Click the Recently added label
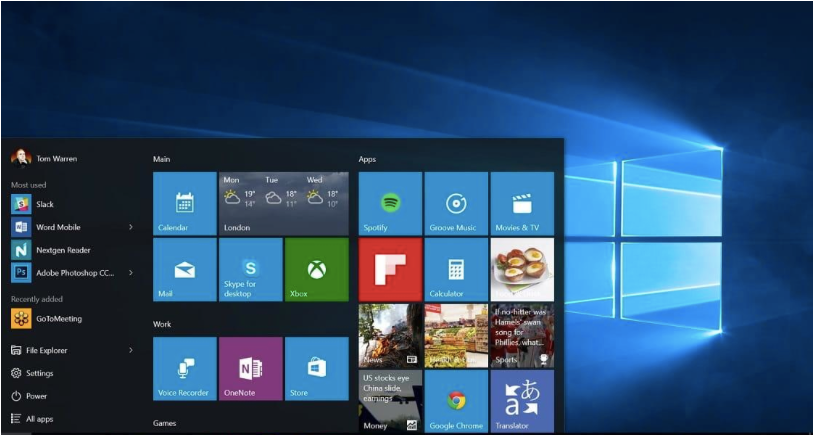Screen dimensions: 815x435 coord(36,299)
